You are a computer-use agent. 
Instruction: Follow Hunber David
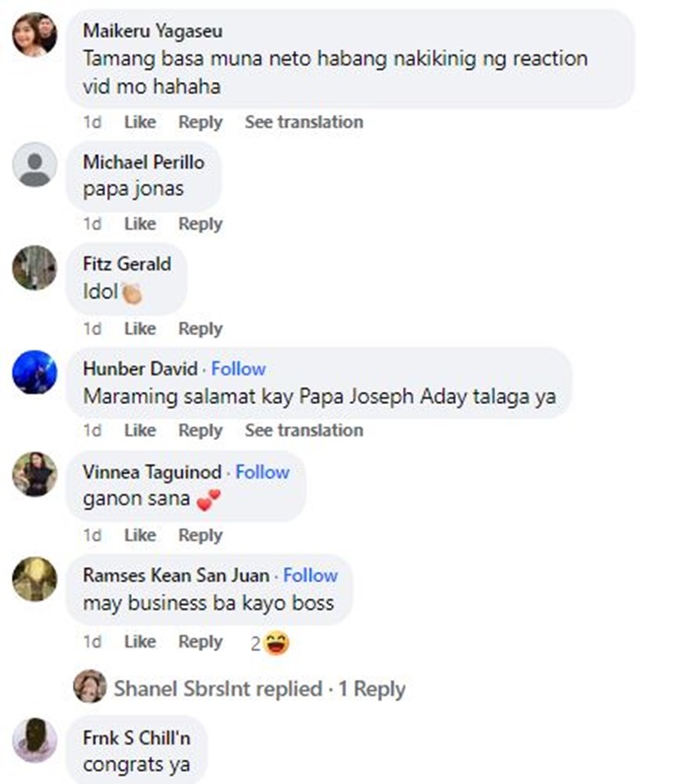tap(238, 369)
